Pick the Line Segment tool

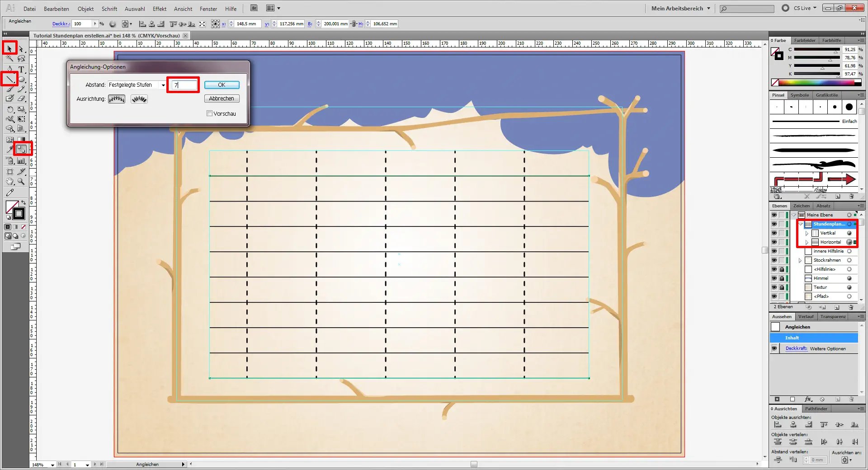click(x=9, y=79)
